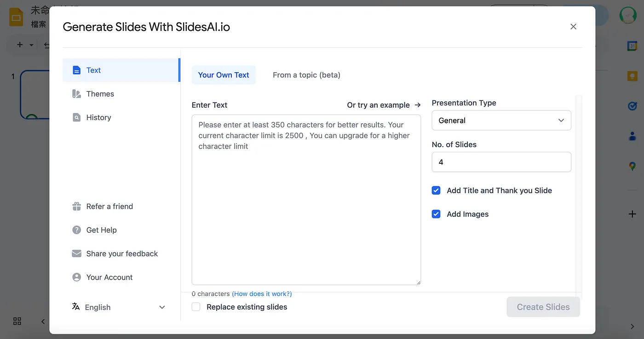The height and width of the screenshot is (339, 644).
Task: Open the new slide dropdown arrow
Action: click(31, 45)
